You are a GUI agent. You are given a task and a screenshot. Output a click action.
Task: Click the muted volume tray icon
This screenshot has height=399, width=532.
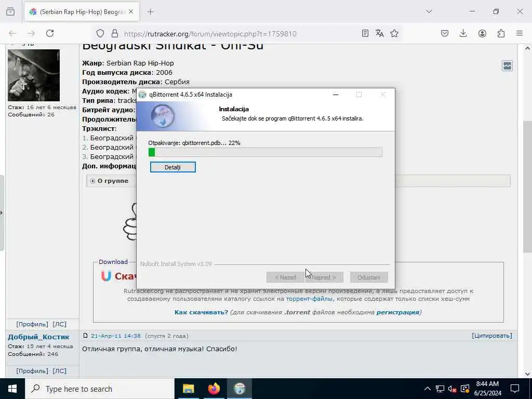[x=452, y=389]
